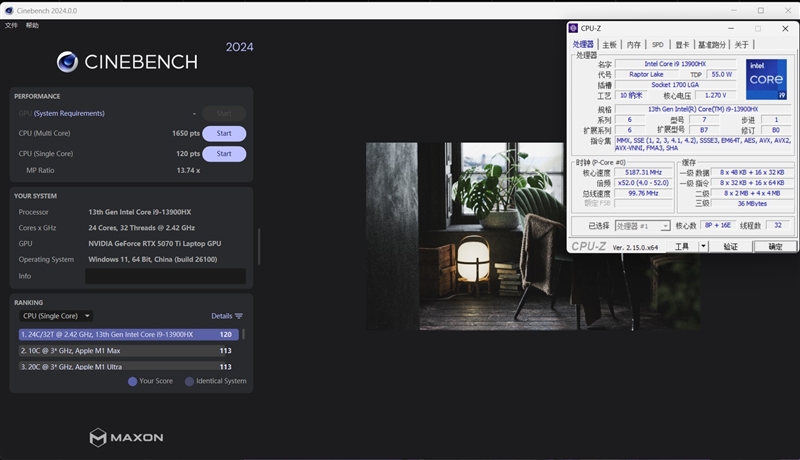Click the ranking list scrollbar

(243, 334)
